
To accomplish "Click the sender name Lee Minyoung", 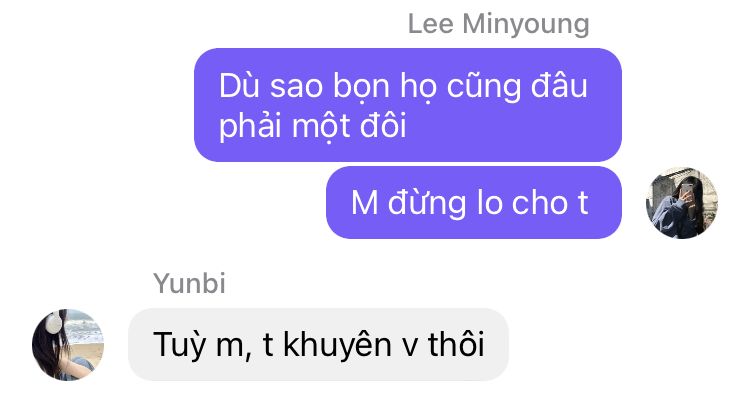I will coord(498,23).
